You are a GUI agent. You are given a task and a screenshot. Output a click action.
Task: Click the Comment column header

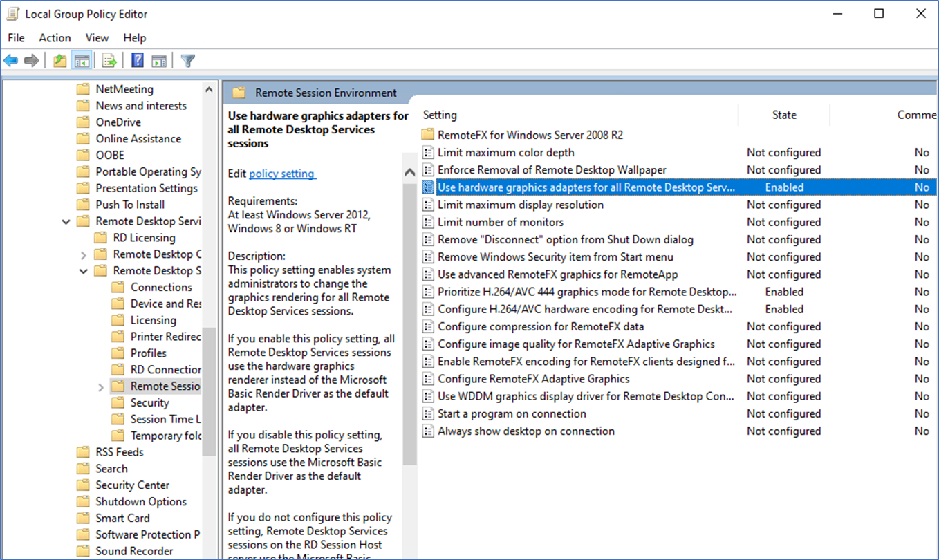tap(917, 115)
